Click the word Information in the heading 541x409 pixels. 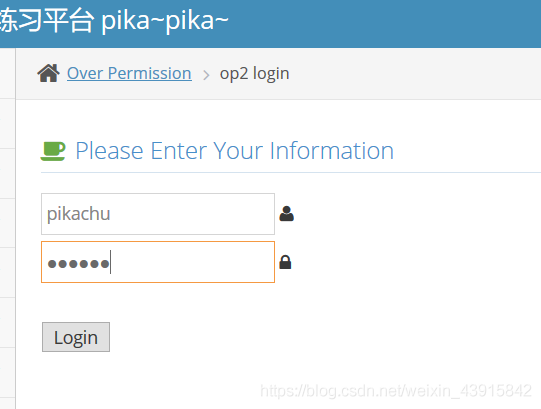coord(332,151)
